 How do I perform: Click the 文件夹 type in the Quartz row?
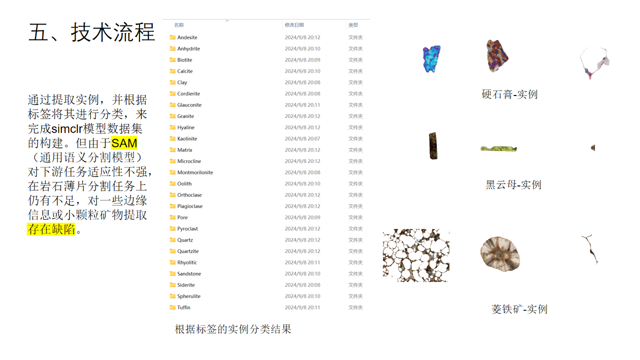click(356, 240)
